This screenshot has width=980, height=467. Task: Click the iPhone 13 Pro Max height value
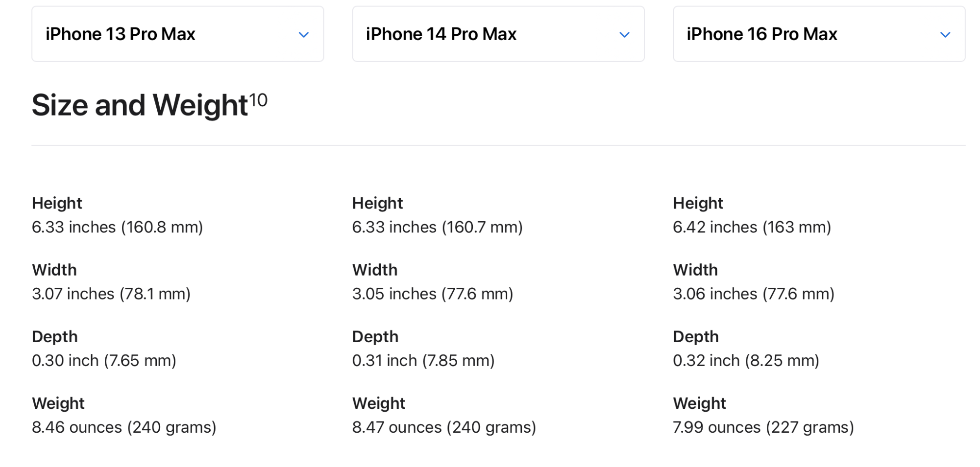tap(117, 227)
